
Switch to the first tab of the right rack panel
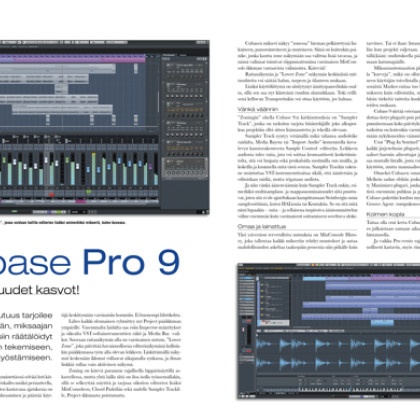(169, 54)
